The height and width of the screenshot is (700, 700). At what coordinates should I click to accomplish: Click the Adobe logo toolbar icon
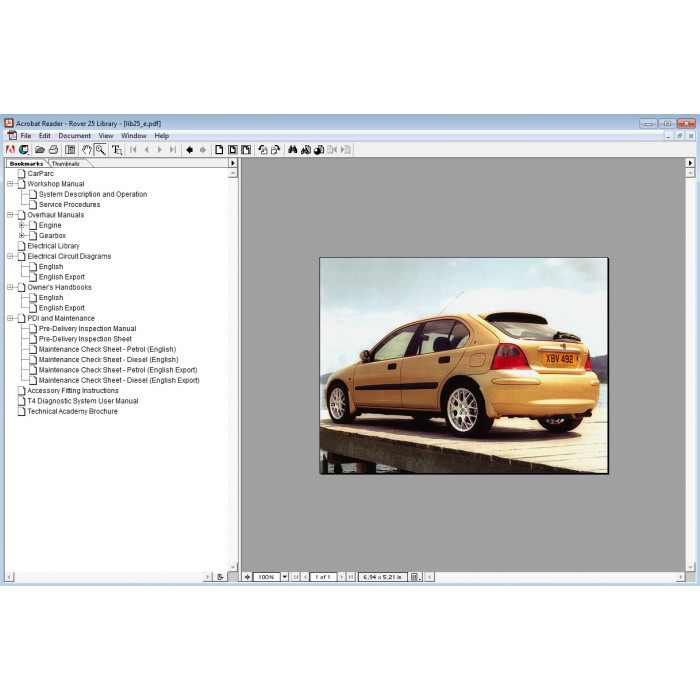(x=10, y=150)
